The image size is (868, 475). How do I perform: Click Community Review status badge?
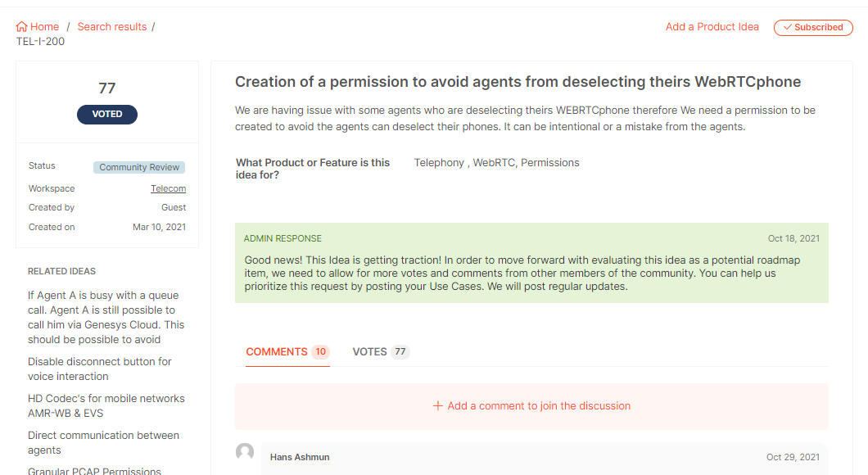click(139, 167)
